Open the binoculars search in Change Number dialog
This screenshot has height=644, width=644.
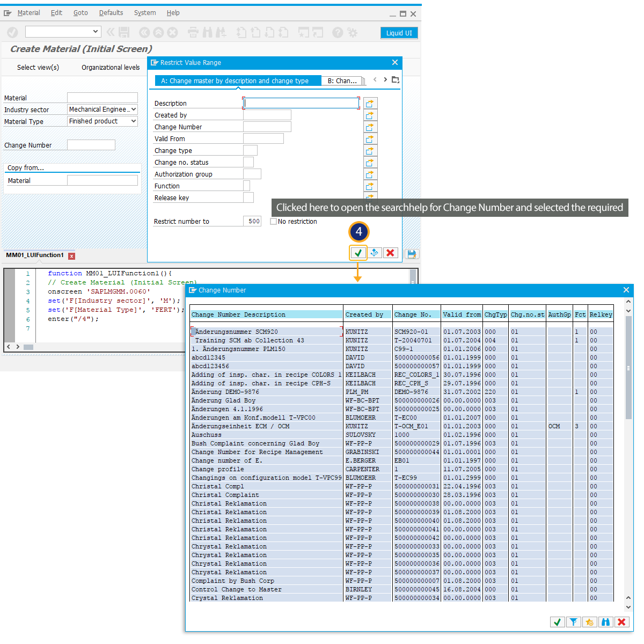coord(605,622)
